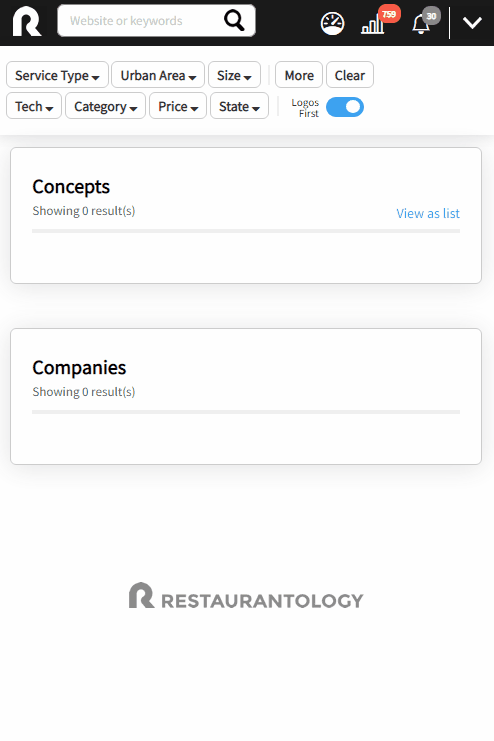494x741 pixels.
Task: Click the More filters button
Action: 299,75
